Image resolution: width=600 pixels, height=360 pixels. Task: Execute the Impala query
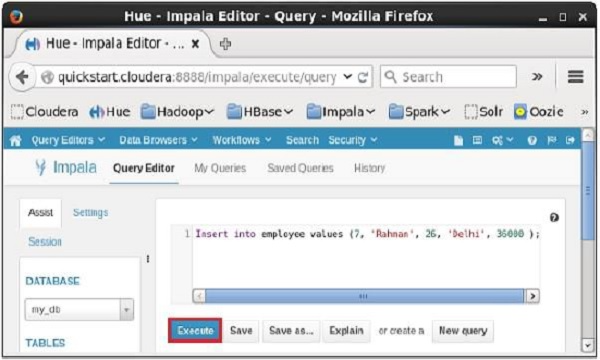195,331
